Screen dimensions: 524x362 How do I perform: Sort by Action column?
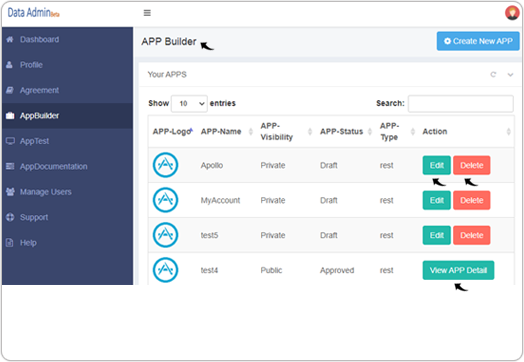pyautogui.click(x=466, y=131)
